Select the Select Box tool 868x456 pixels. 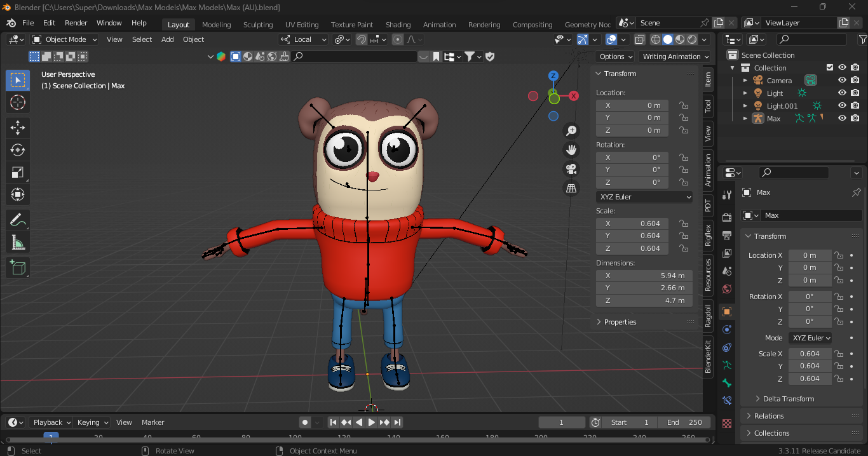[x=18, y=80]
